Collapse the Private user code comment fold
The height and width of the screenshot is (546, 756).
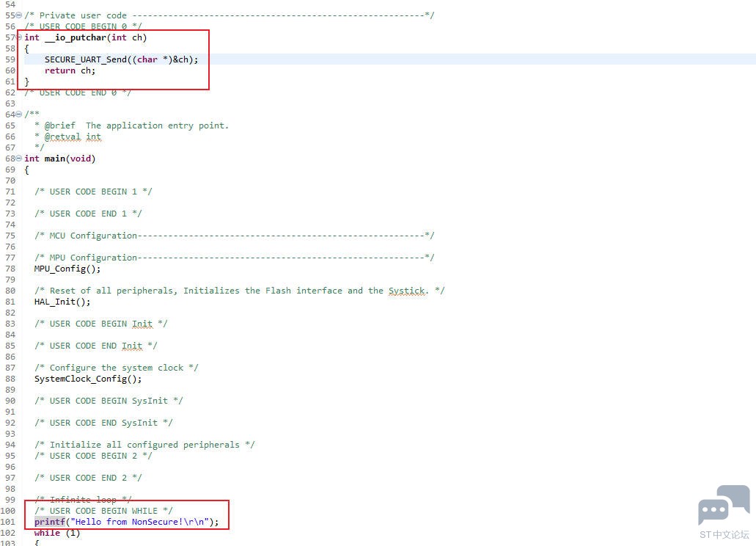19,15
